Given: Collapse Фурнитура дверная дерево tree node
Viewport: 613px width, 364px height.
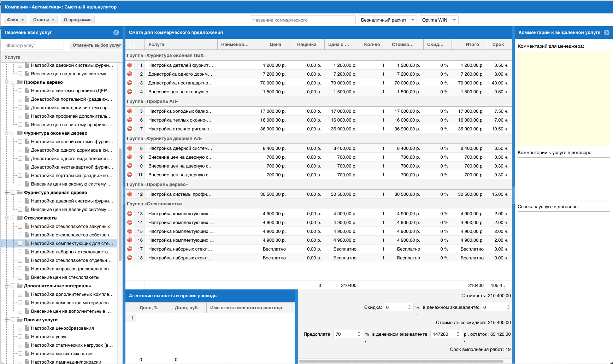Looking at the screenshot, I should coord(6,193).
